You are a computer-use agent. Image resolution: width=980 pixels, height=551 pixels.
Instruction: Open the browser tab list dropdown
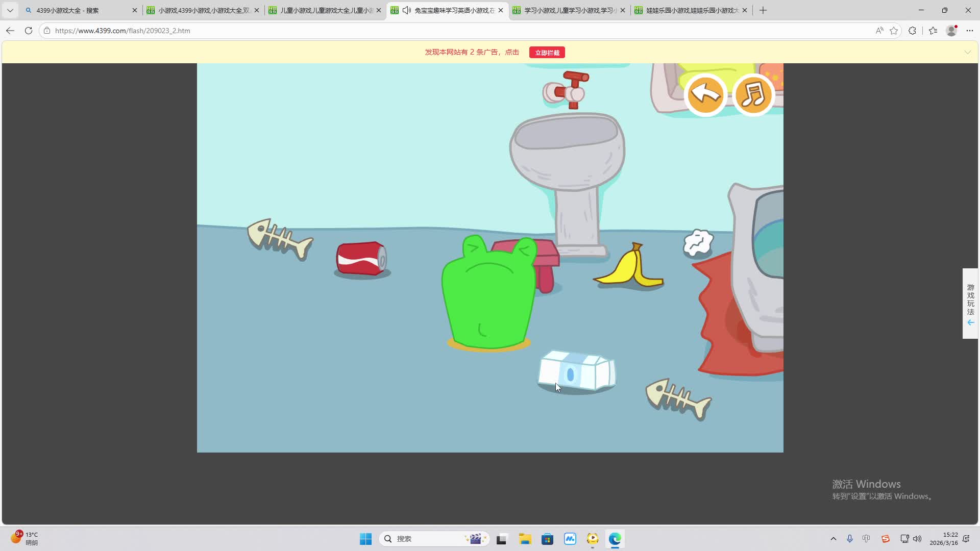coord(10,10)
